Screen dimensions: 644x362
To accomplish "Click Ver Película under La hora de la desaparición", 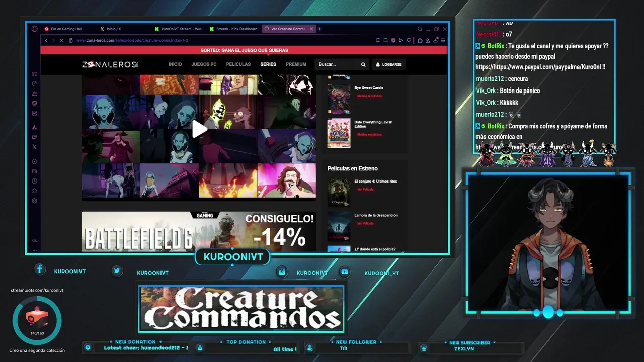I will [365, 223].
